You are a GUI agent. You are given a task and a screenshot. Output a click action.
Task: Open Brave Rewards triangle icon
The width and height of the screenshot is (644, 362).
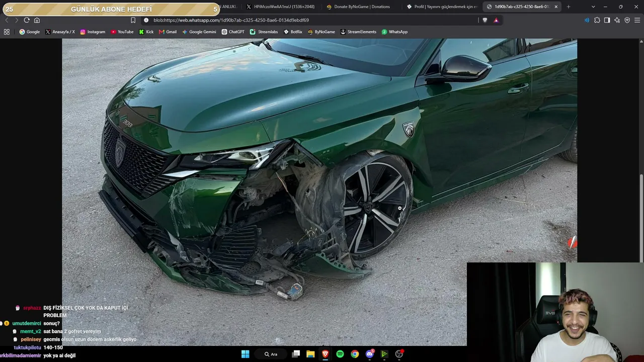pyautogui.click(x=496, y=20)
